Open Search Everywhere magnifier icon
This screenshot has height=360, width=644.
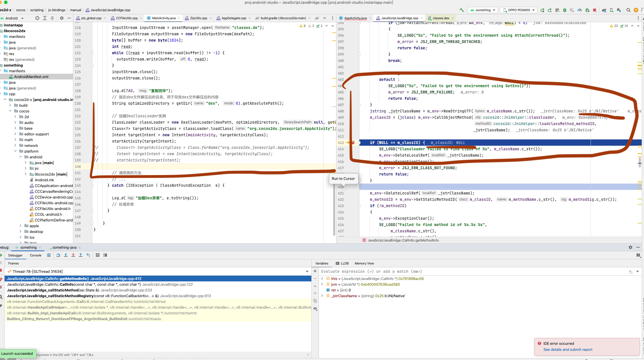pos(628,10)
